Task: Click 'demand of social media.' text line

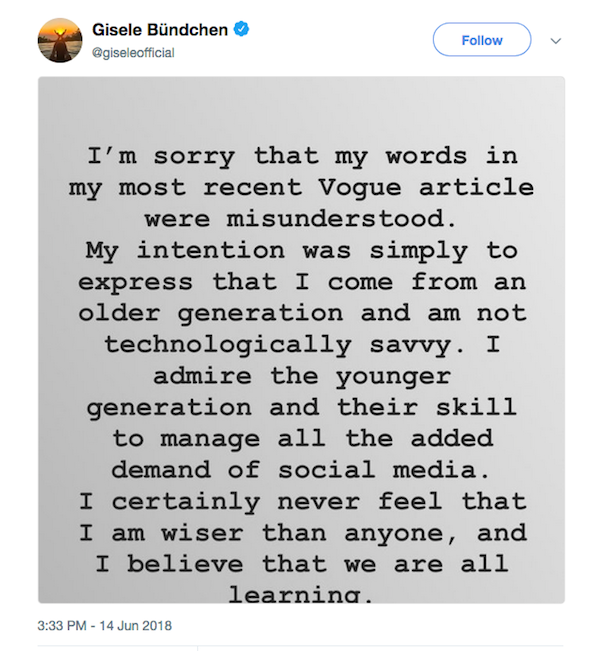Action: coord(301,470)
